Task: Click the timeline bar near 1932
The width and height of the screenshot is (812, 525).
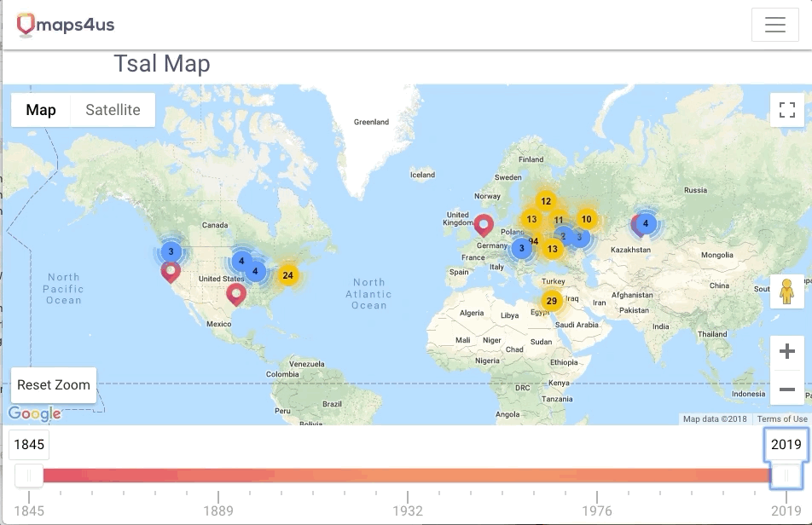Action: click(408, 476)
